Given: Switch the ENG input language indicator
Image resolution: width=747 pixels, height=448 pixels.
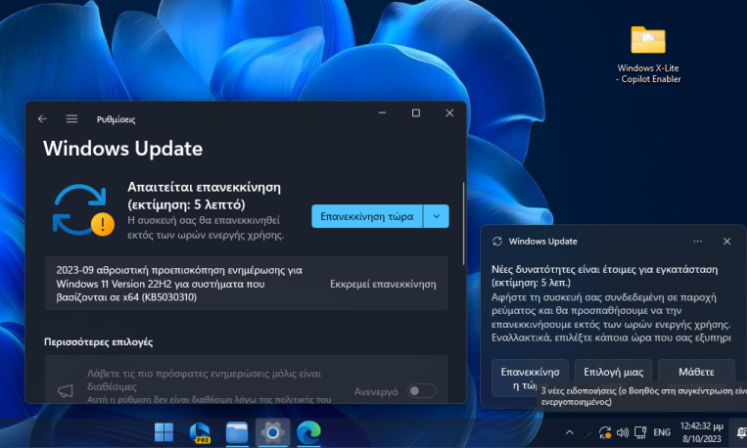Looking at the screenshot, I should 662,432.
